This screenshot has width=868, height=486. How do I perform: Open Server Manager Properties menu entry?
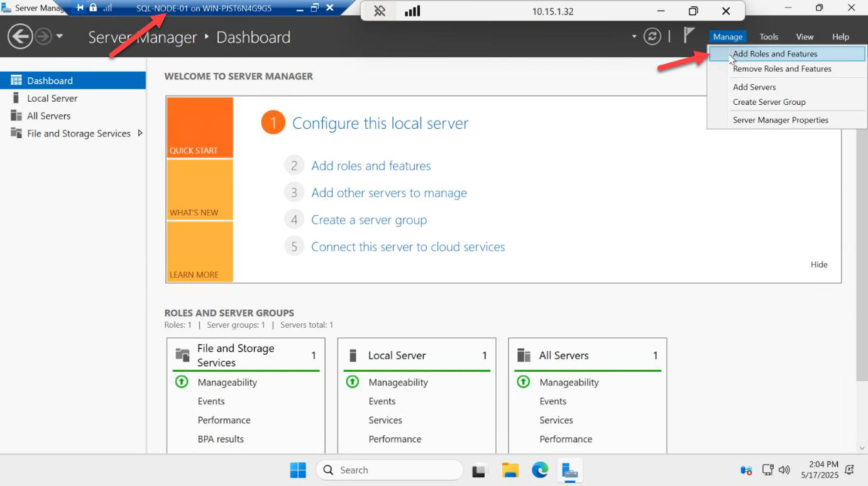pos(788,120)
